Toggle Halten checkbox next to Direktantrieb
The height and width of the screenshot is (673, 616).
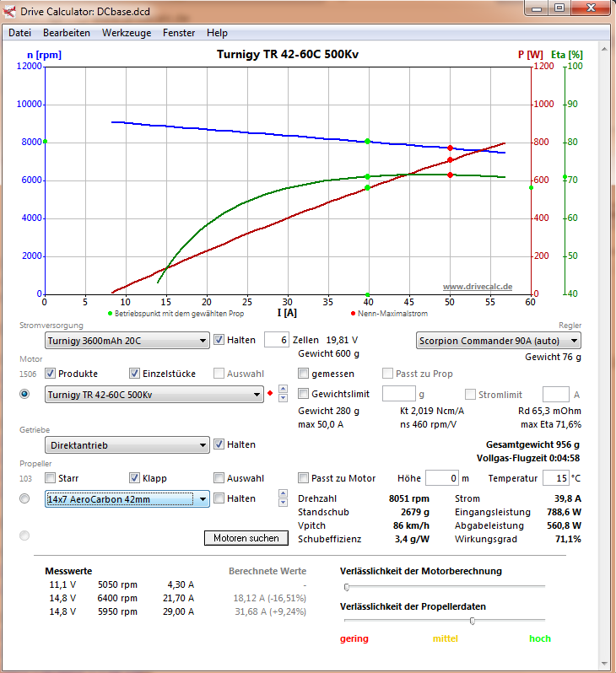(219, 444)
